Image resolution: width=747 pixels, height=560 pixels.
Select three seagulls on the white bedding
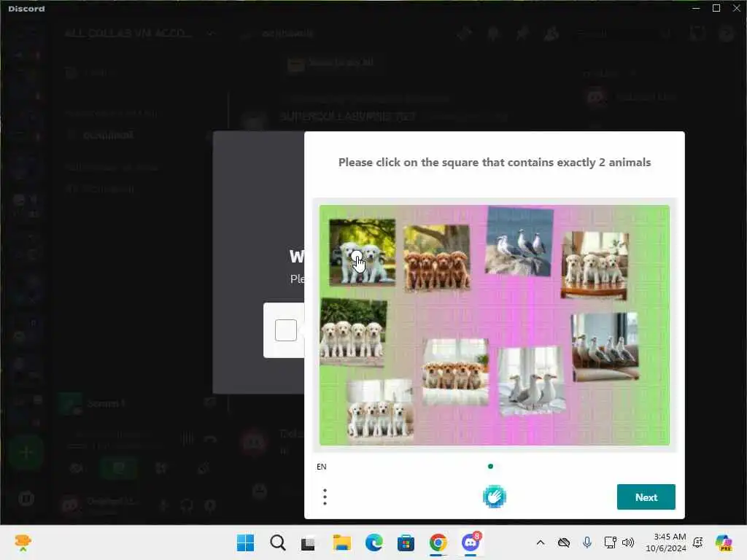(x=532, y=381)
